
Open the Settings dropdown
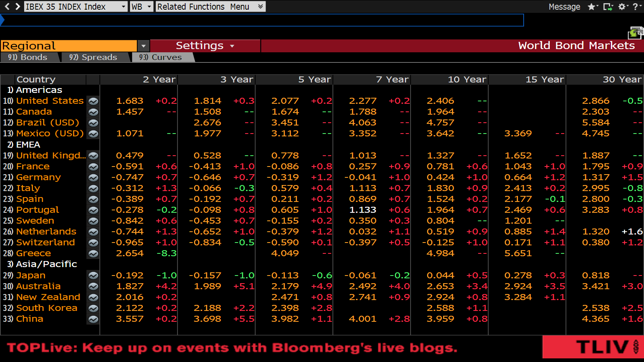click(x=205, y=46)
